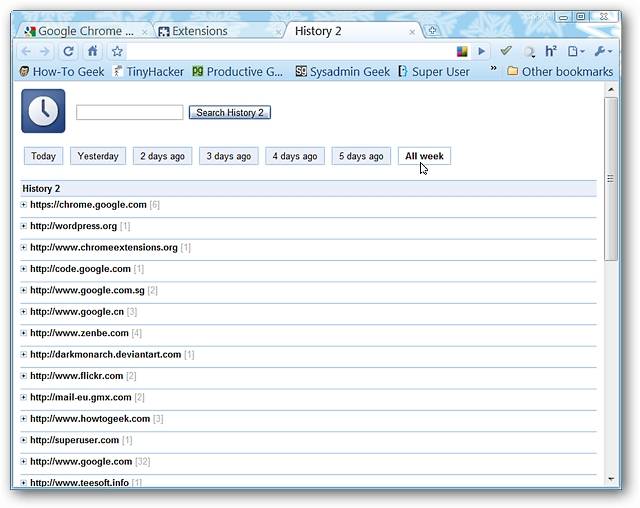Show history from 5 days ago

pos(361,156)
